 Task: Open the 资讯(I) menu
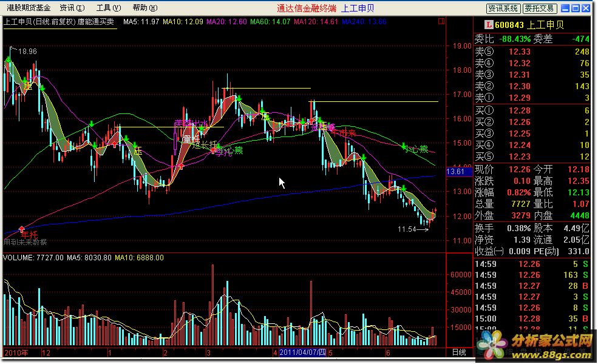72,8
